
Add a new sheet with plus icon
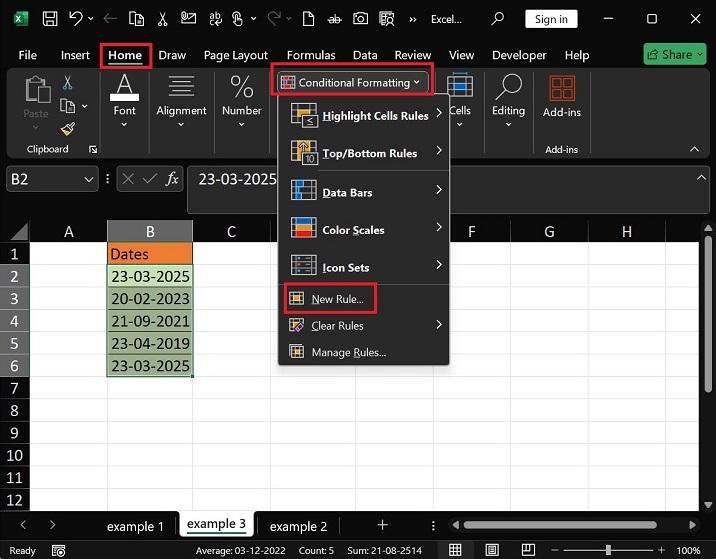pos(382,525)
